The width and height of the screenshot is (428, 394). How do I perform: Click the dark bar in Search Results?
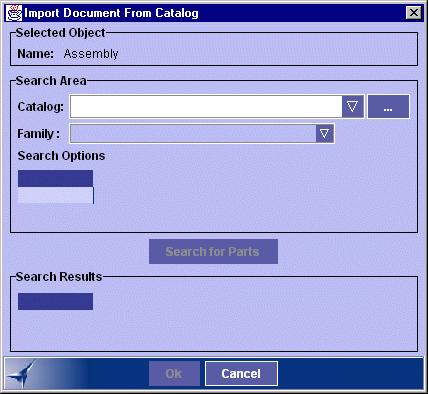(x=55, y=302)
